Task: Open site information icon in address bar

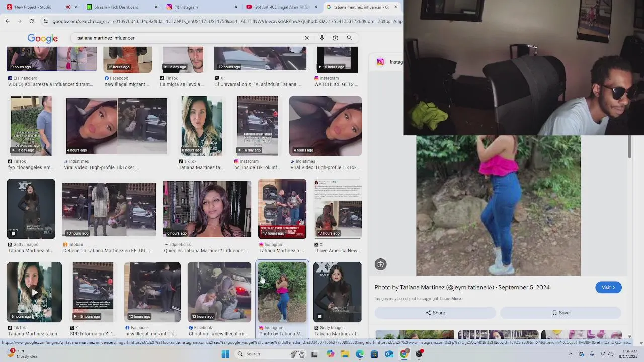Action: pos(46,21)
